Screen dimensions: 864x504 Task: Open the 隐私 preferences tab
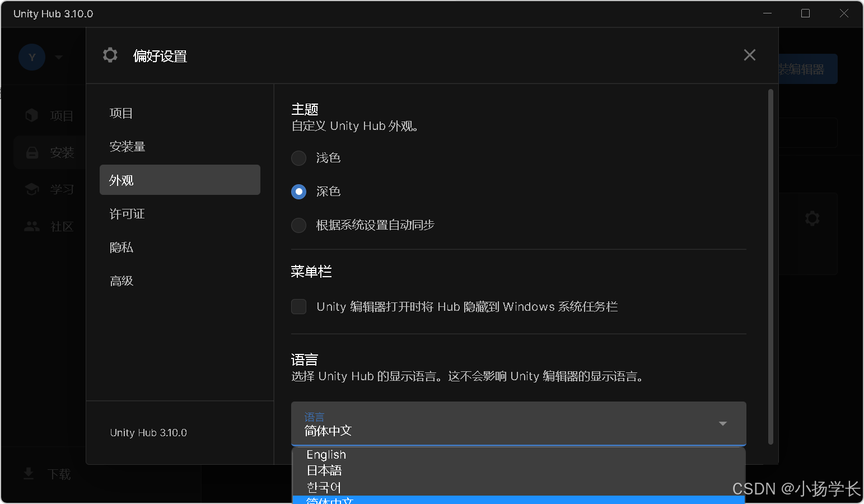180,248
